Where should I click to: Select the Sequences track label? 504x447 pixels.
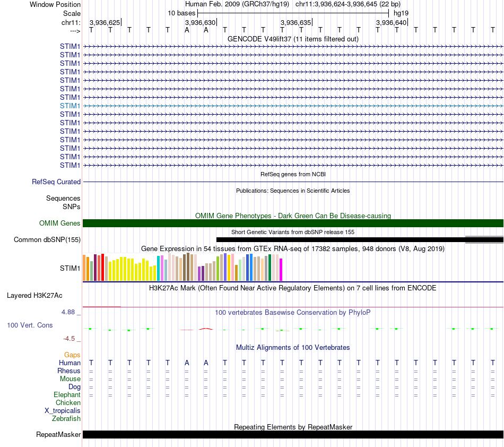(63, 198)
